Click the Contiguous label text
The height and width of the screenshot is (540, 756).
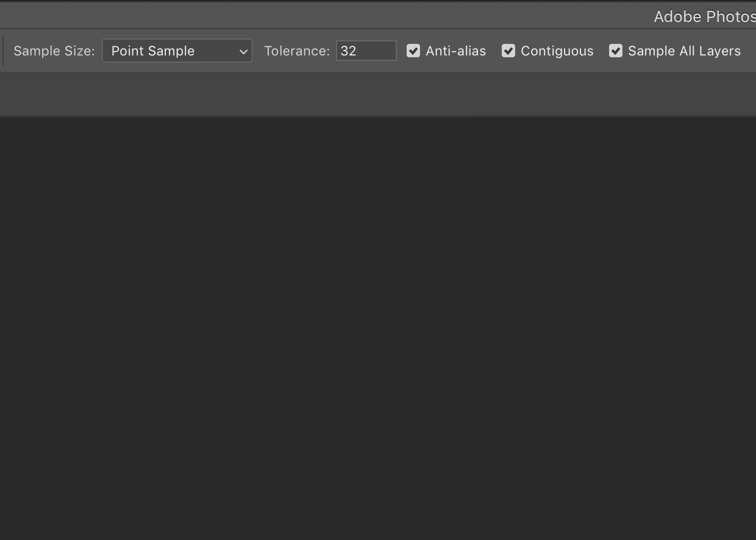[557, 51]
